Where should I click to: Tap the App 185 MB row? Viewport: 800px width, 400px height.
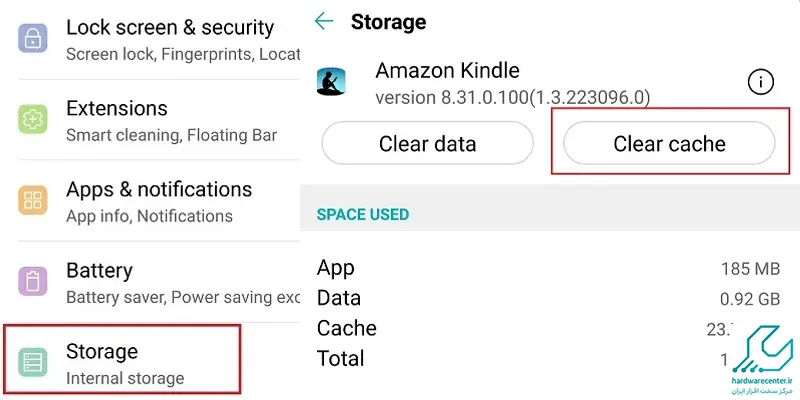point(548,268)
